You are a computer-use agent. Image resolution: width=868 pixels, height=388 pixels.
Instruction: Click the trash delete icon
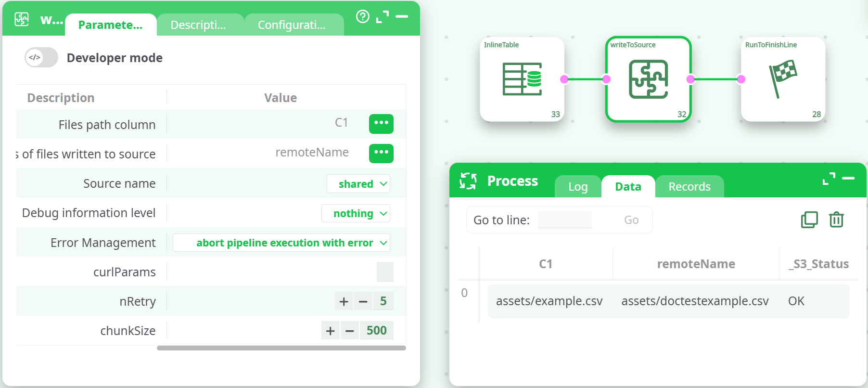tap(836, 220)
